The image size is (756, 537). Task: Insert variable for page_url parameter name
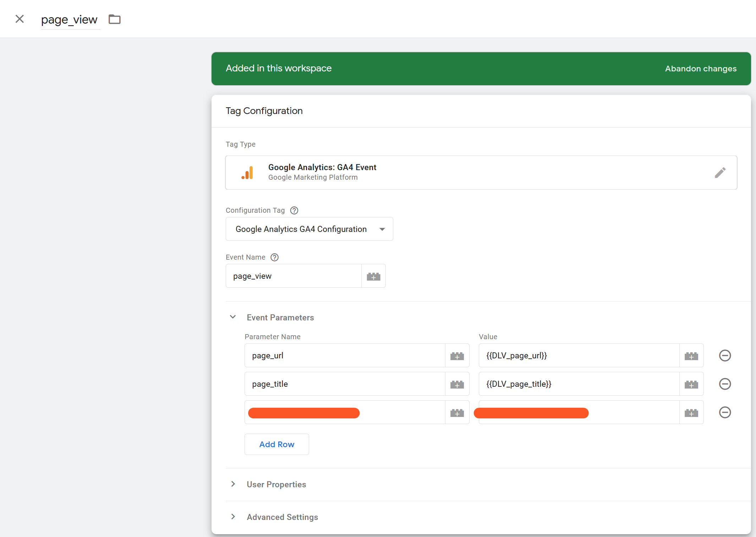click(x=457, y=356)
